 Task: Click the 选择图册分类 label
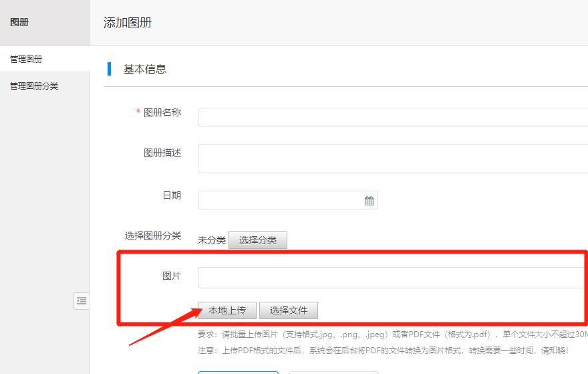tap(153, 236)
